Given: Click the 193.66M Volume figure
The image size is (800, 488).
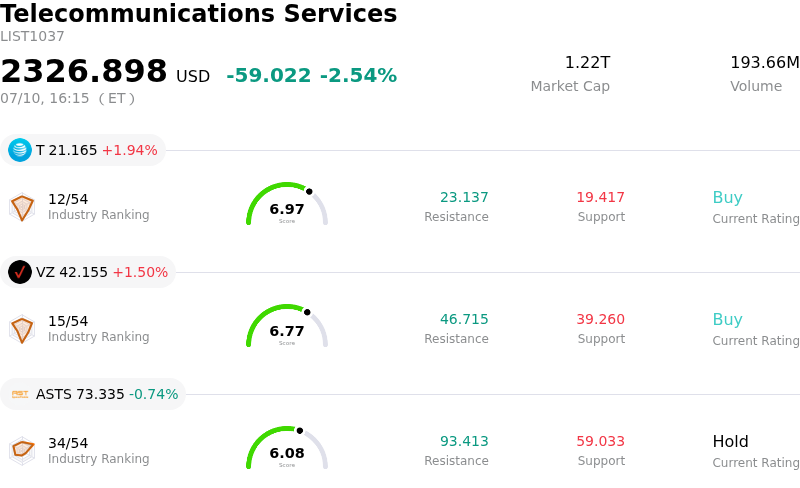Looking at the screenshot, I should [765, 62].
